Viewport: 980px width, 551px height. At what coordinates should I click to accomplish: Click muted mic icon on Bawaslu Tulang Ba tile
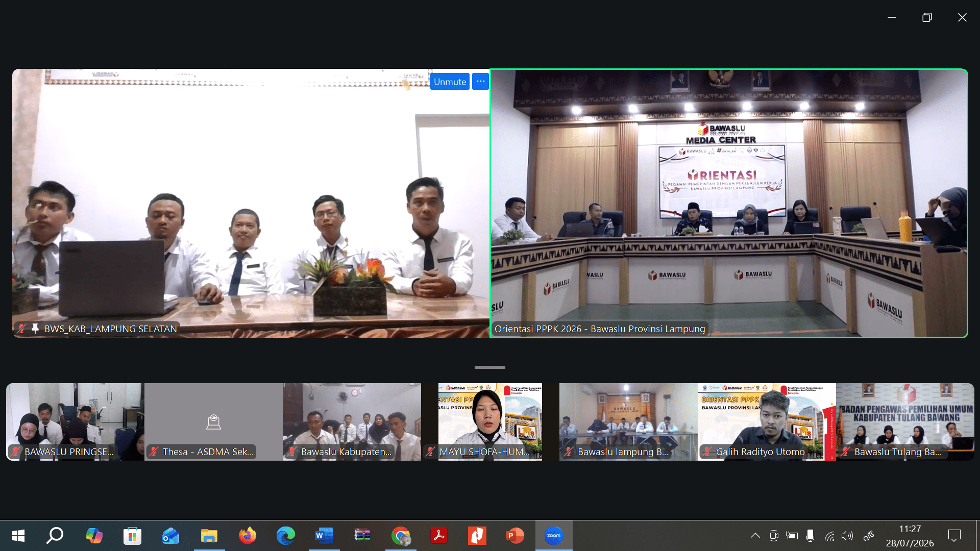pos(845,452)
